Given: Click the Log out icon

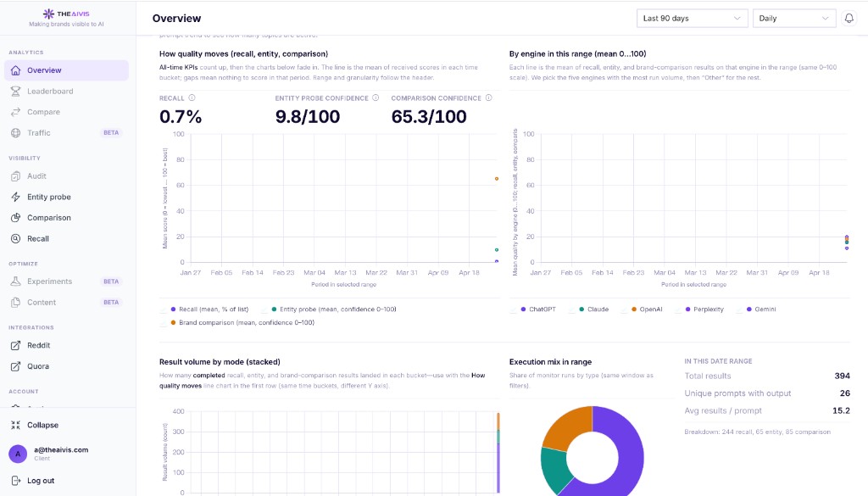Looking at the screenshot, I should coord(15,481).
